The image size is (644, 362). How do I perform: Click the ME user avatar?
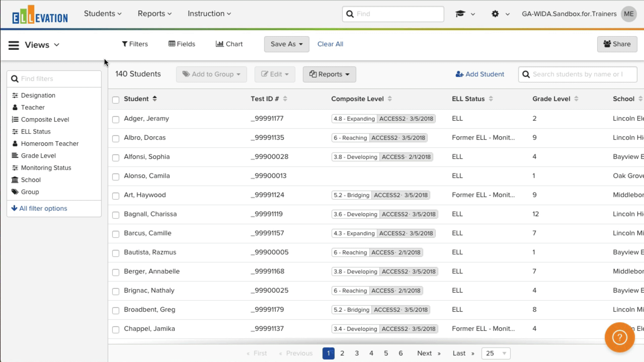coord(629,14)
